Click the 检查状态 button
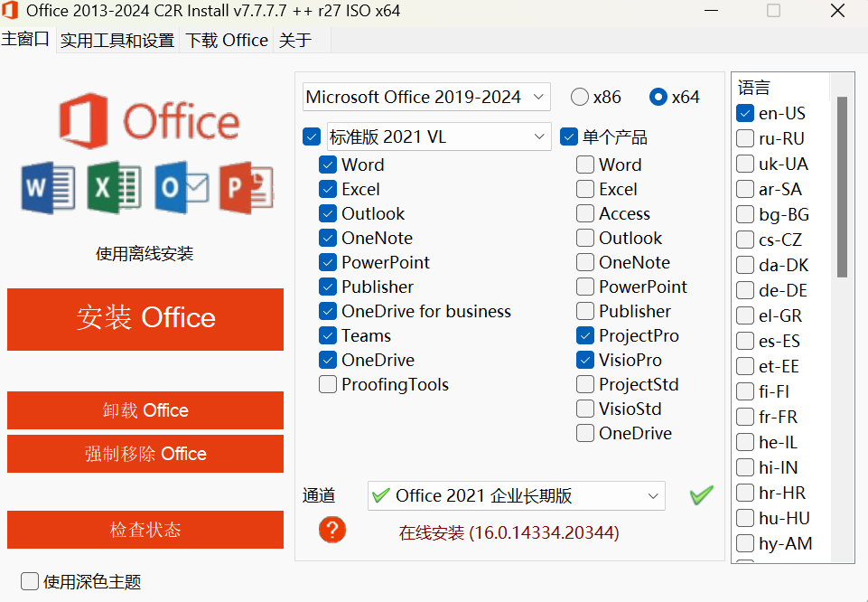 click(x=145, y=530)
